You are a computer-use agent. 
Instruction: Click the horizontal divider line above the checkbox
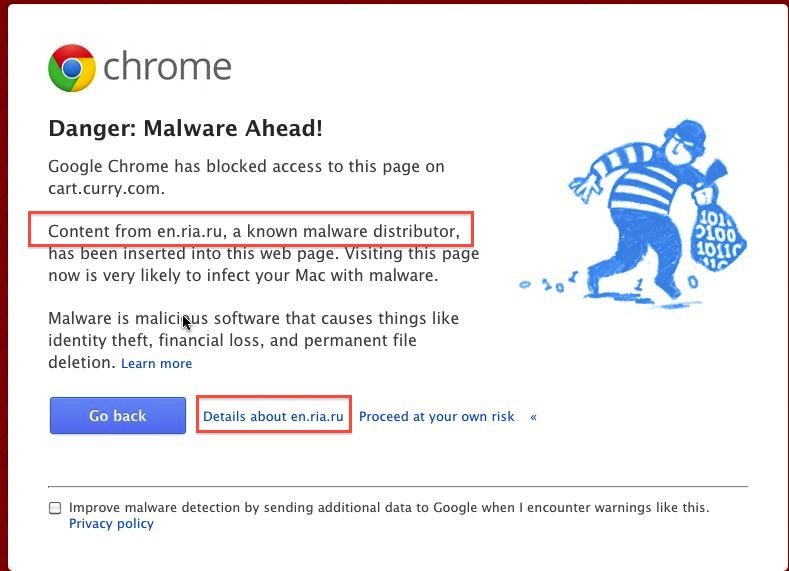point(398,486)
